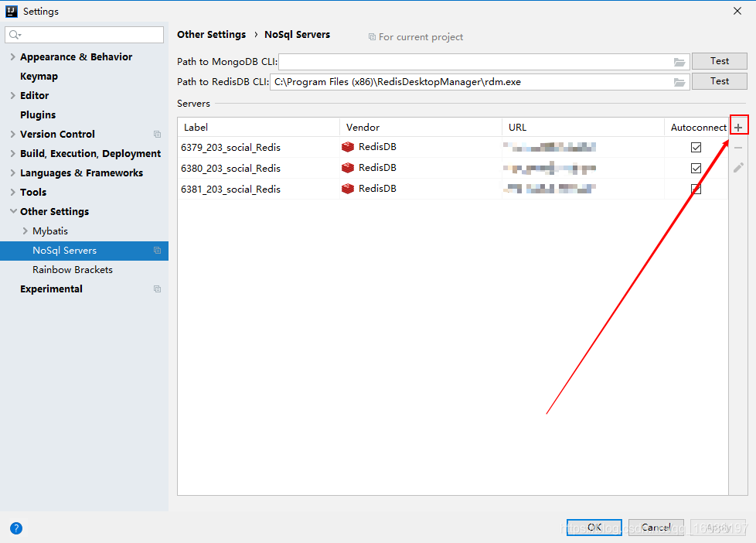Test the MongoDB CLI path
Screen dimensions: 756x543
tap(720, 61)
